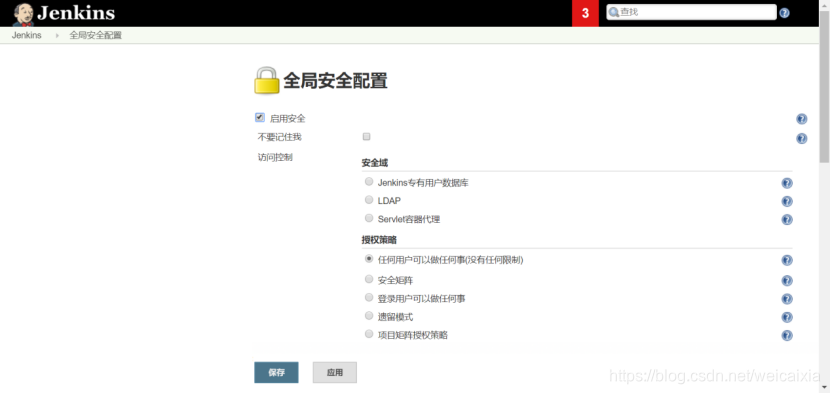This screenshot has width=830, height=394.
Task: Click the magnifier icon in search box
Action: coord(614,12)
